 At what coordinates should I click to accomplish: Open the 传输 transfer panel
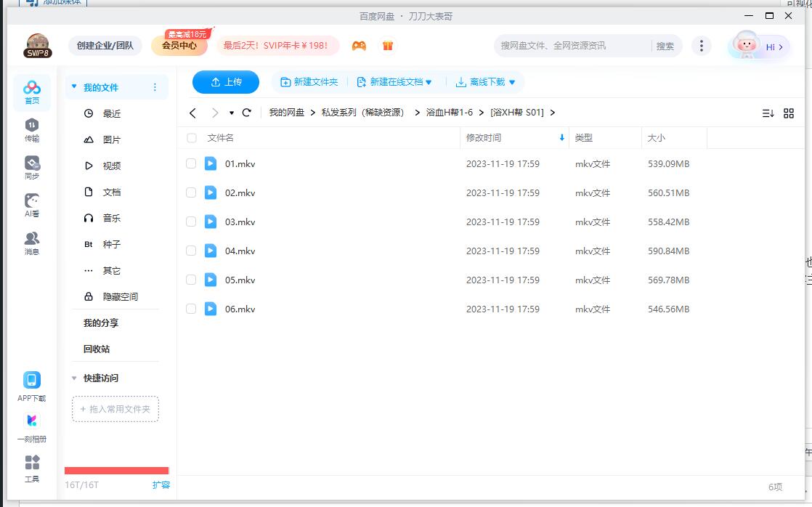pos(31,131)
